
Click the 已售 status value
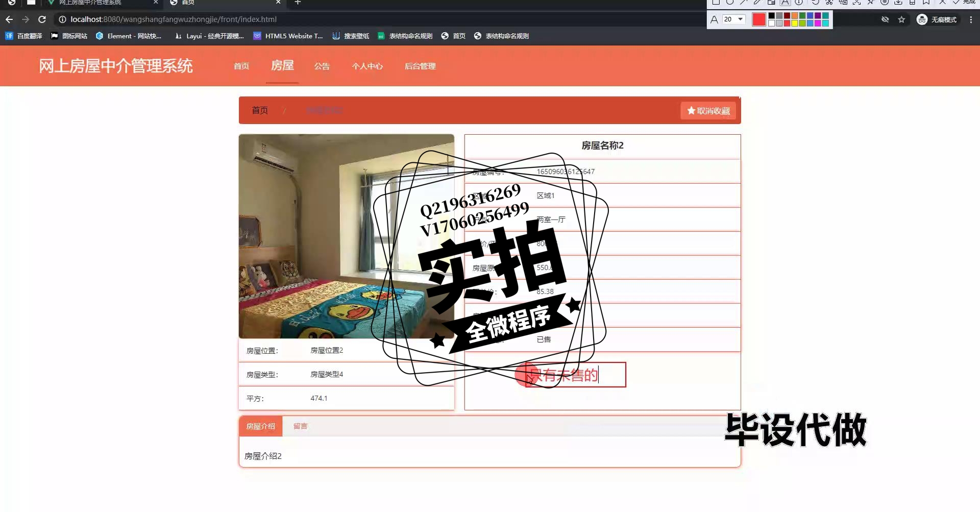tap(544, 339)
